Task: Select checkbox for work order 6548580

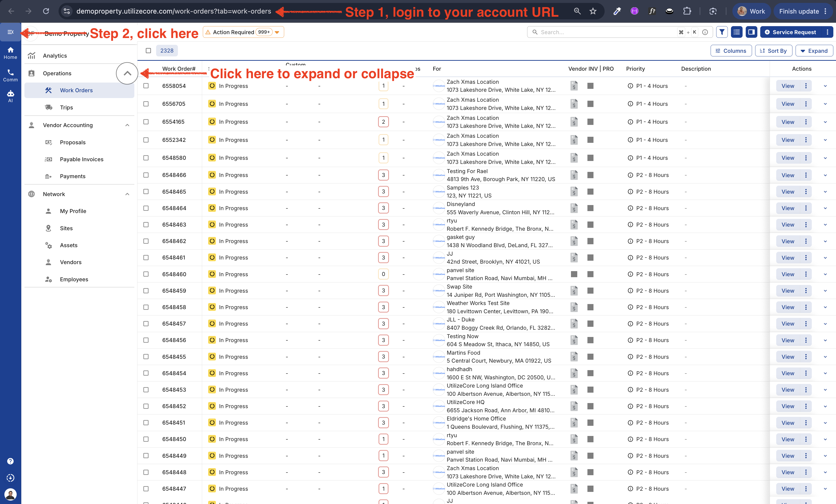Action: click(146, 158)
